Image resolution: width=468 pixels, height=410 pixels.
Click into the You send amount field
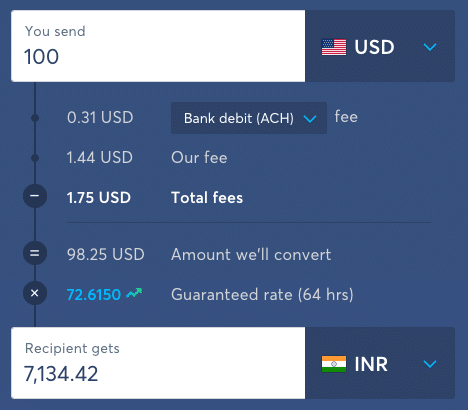(158, 46)
